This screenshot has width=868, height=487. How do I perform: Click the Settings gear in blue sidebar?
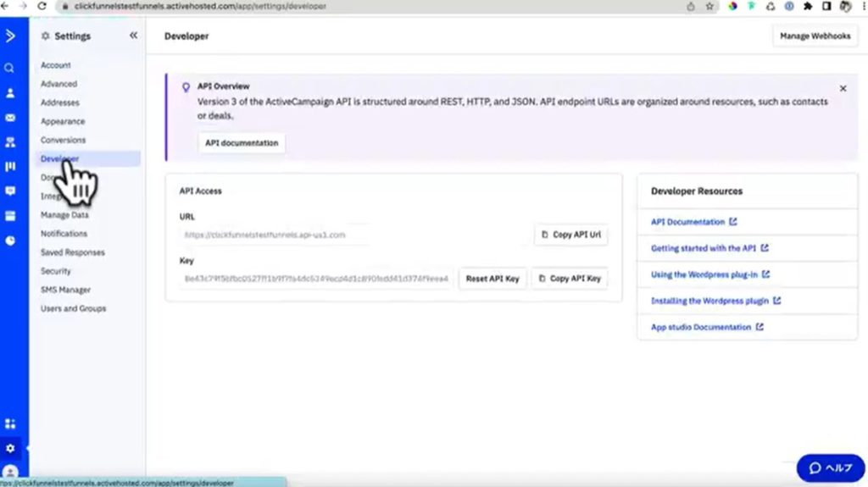point(10,448)
